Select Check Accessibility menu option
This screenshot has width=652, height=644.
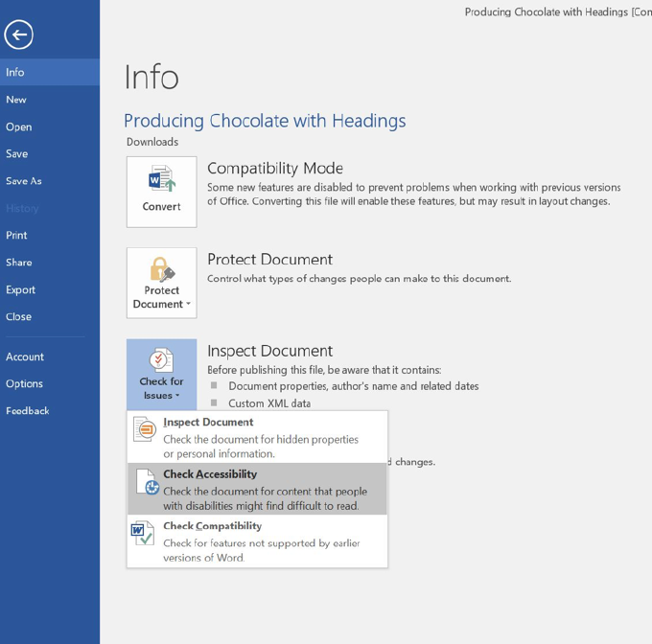click(257, 489)
